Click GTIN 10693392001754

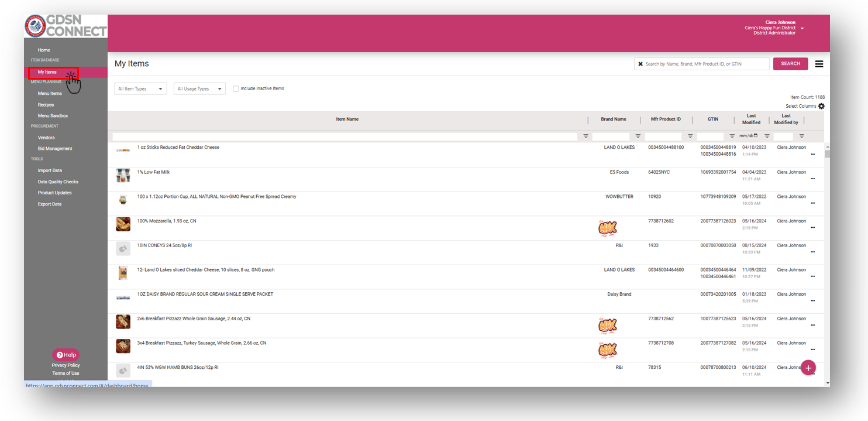(x=718, y=172)
